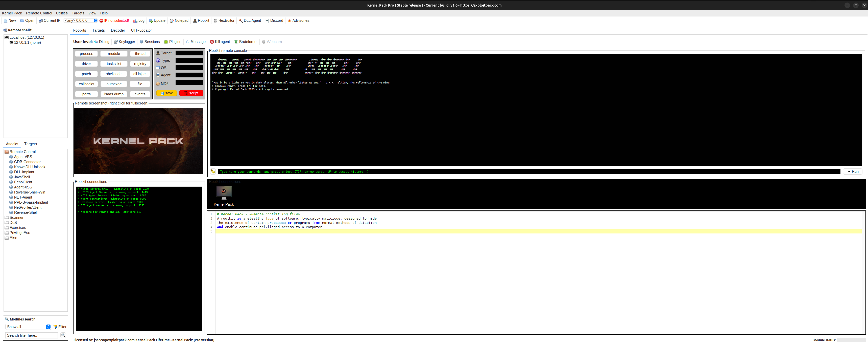The width and height of the screenshot is (868, 344).
Task: Click the yellow save button
Action: point(166,93)
